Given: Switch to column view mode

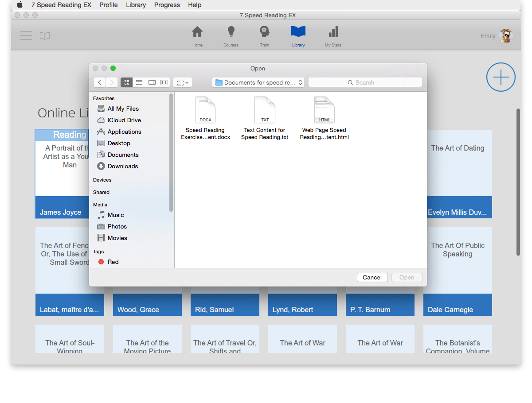Looking at the screenshot, I should (x=152, y=82).
